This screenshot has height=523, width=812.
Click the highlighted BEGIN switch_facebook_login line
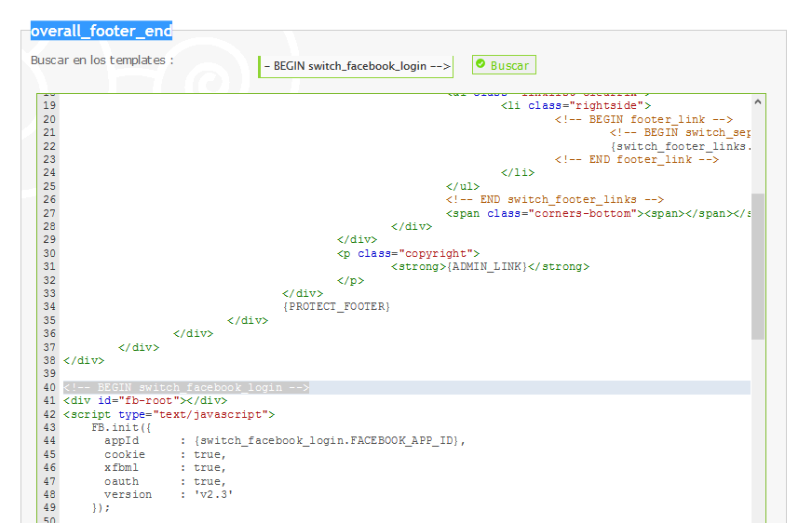point(186,387)
